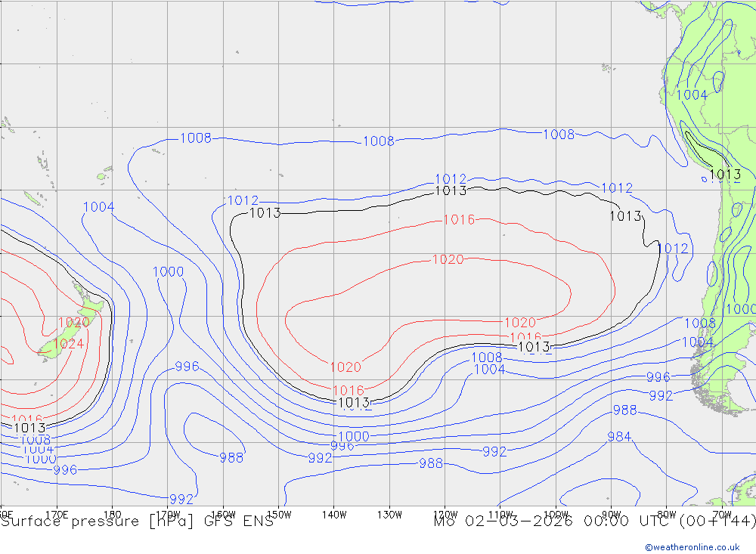The image size is (756, 554).
Task: Click the 100W longitude label
Action: (556, 515)
